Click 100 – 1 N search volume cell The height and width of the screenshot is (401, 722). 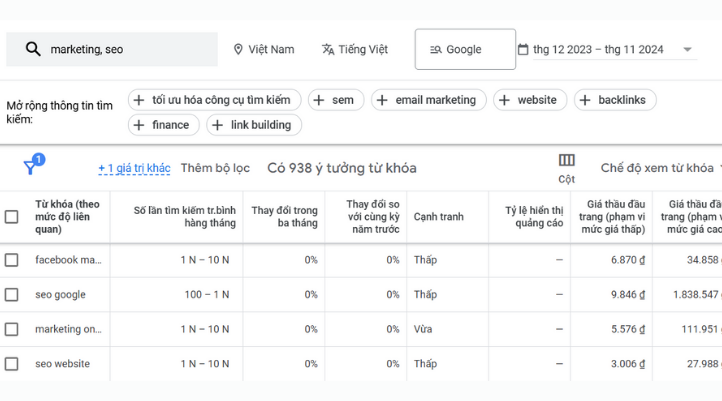point(207,295)
